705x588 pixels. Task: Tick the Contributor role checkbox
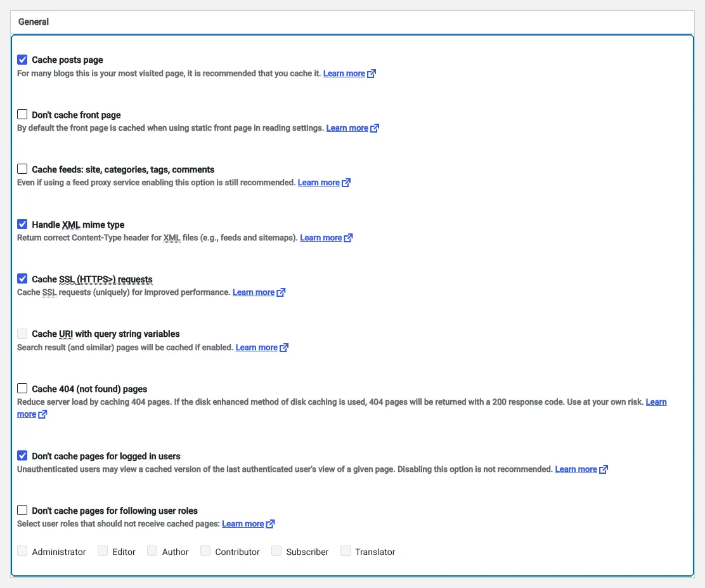tap(205, 551)
